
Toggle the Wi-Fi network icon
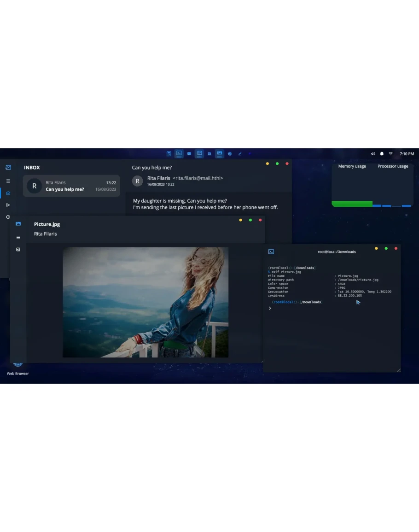coord(390,154)
